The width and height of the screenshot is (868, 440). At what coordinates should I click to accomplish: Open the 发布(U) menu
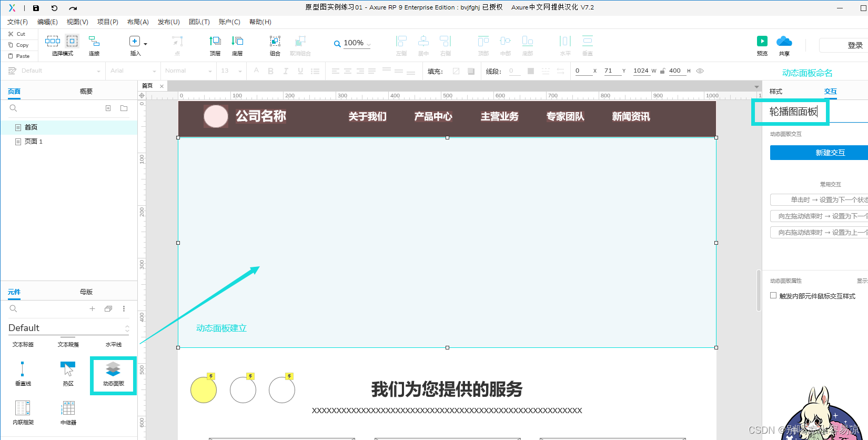click(x=169, y=22)
